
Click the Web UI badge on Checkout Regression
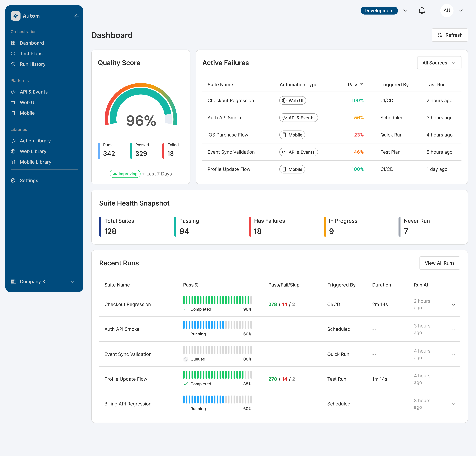pos(292,100)
